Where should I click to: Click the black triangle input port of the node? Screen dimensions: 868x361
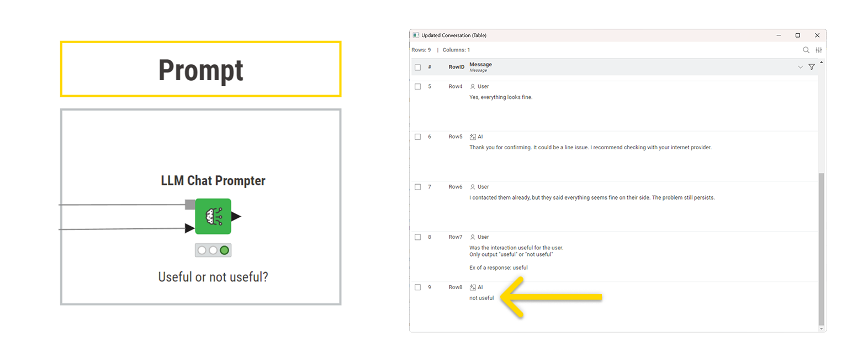click(190, 228)
